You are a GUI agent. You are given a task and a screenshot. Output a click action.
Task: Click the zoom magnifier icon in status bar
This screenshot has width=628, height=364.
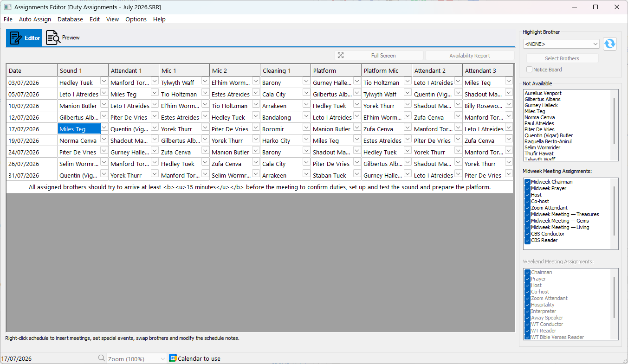pyautogui.click(x=102, y=358)
